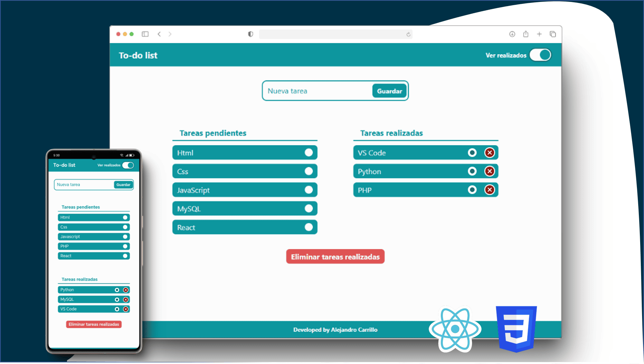Viewport: 644px width, 364px height.
Task: Mark Html task as done in desktop
Action: point(308,152)
